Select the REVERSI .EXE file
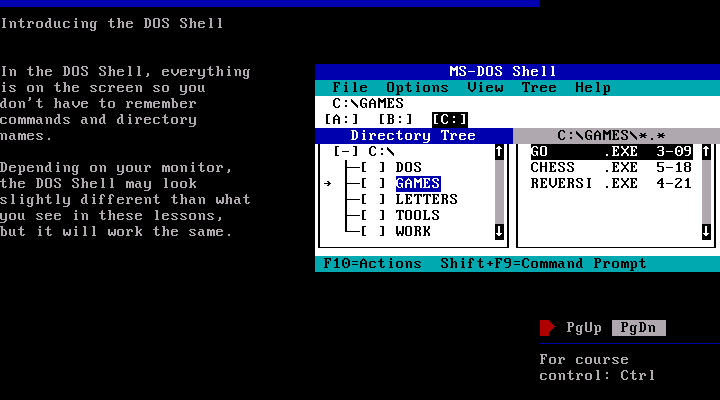The image size is (720, 400). [611, 183]
